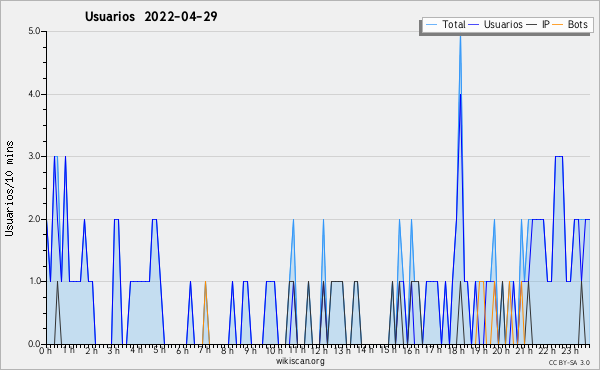Click the 'CC BY-SA 3.0' license text
The image size is (600, 370).
tap(569, 362)
